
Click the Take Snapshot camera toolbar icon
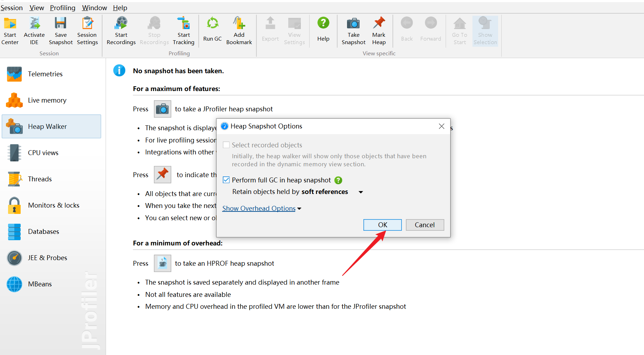353,23
